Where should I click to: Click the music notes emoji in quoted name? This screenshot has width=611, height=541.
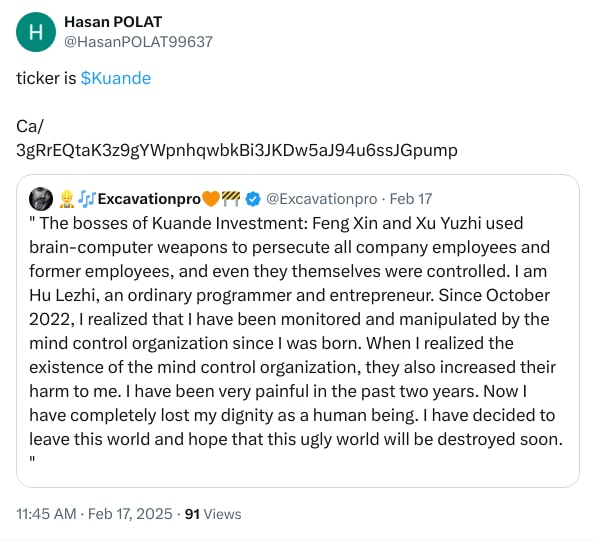tap(87, 198)
